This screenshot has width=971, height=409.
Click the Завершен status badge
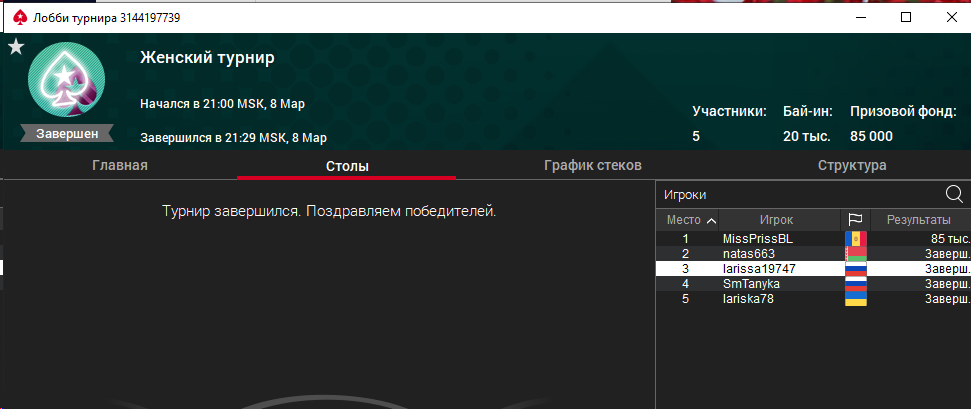click(x=67, y=134)
